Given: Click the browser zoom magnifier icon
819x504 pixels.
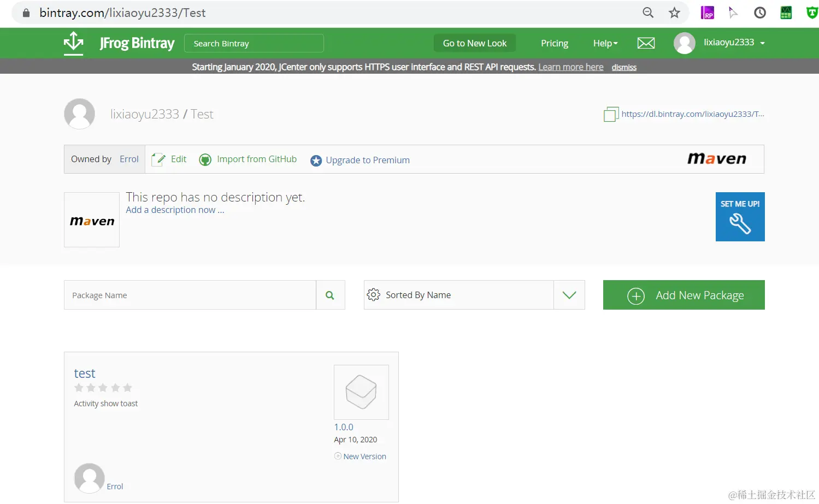Looking at the screenshot, I should click(x=648, y=13).
